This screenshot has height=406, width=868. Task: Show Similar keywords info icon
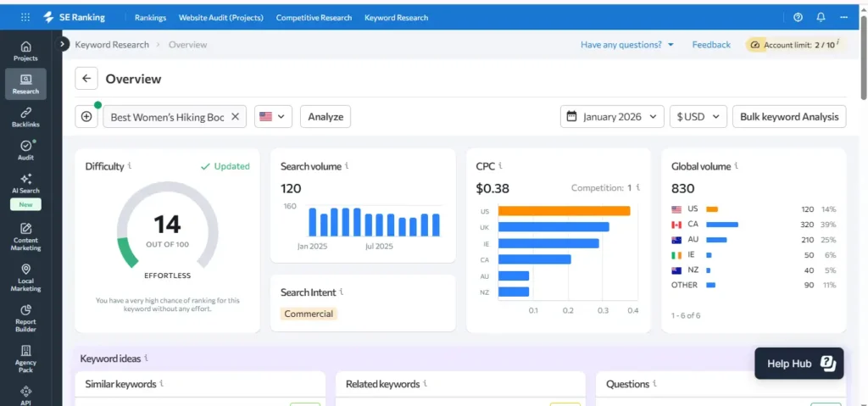click(162, 383)
